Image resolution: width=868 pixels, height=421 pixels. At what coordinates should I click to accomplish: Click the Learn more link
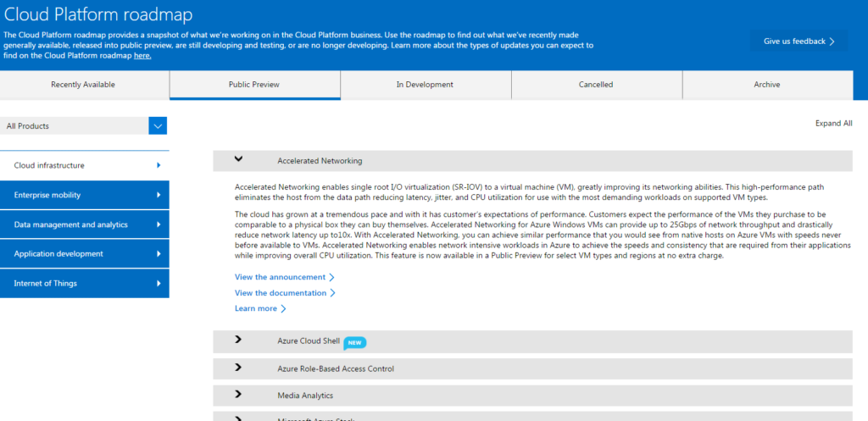pos(256,308)
